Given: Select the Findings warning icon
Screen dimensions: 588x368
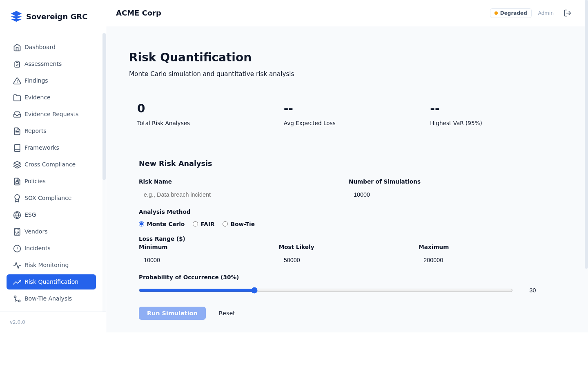Looking at the screenshot, I should [x=17, y=81].
